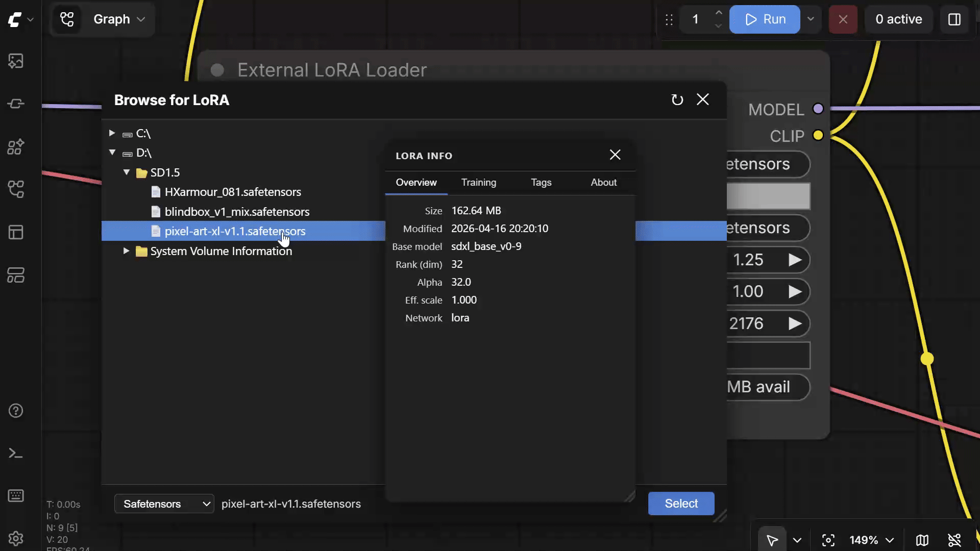Click the fit view focus icon
This screenshot has height=551, width=980.
[x=828, y=540]
